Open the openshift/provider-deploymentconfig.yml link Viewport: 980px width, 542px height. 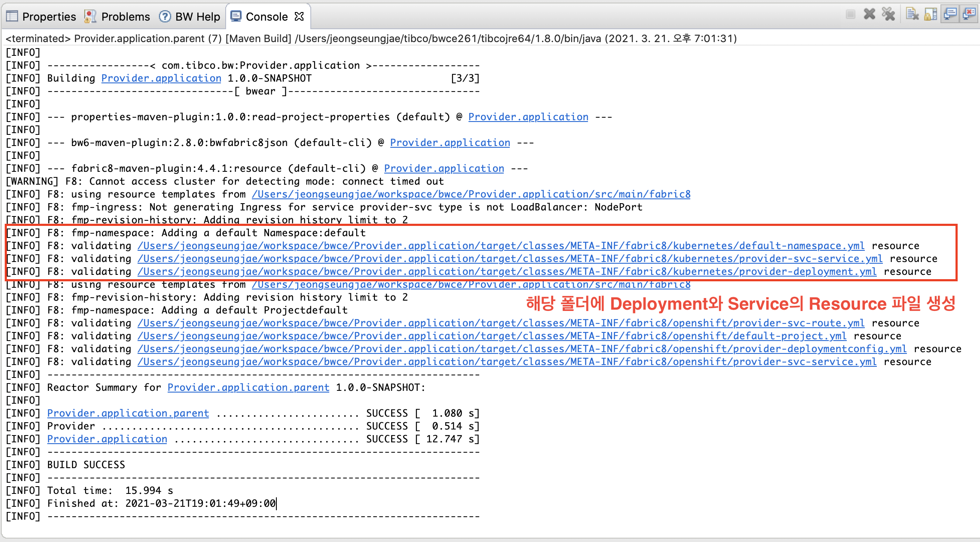coord(522,349)
